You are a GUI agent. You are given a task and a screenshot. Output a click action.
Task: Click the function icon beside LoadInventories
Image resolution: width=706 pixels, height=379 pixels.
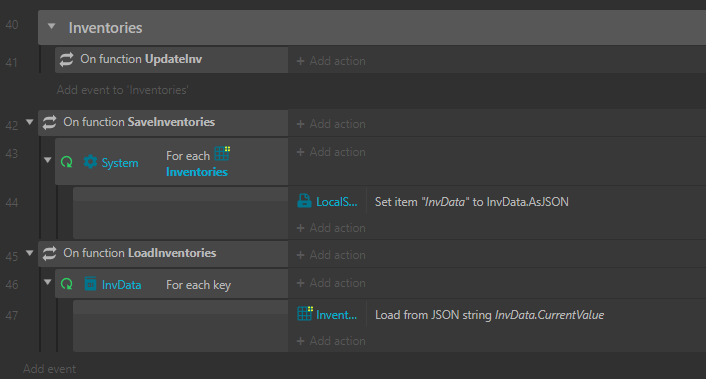[49, 253]
